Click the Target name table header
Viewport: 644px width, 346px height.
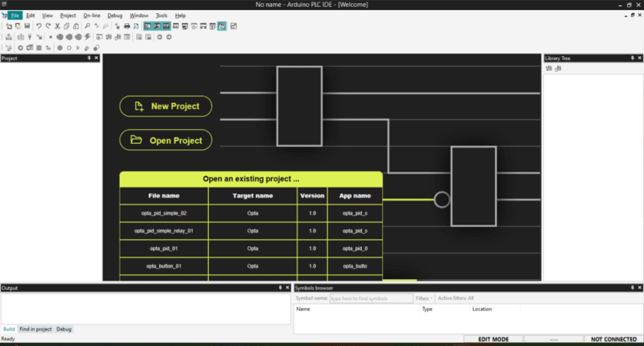tap(252, 196)
